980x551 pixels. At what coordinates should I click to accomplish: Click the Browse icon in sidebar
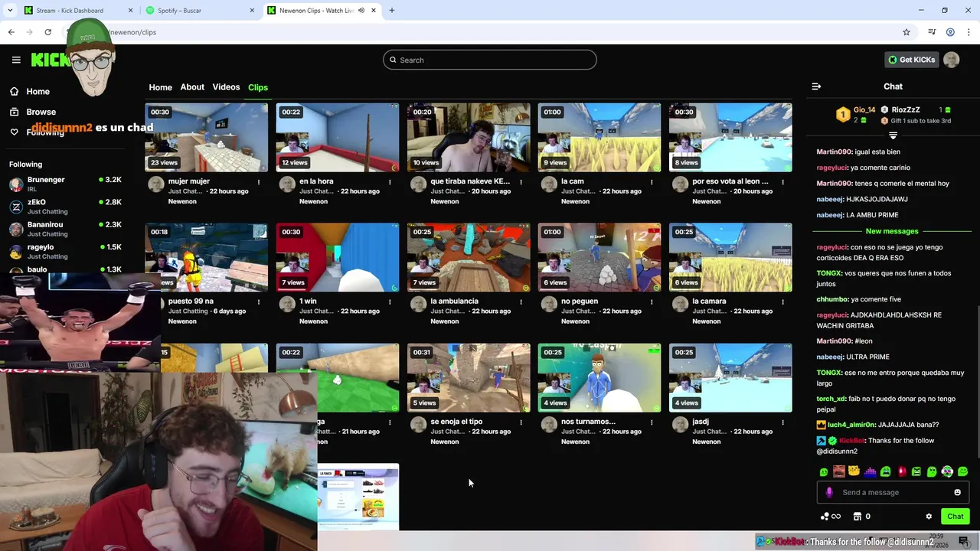pos(14,112)
